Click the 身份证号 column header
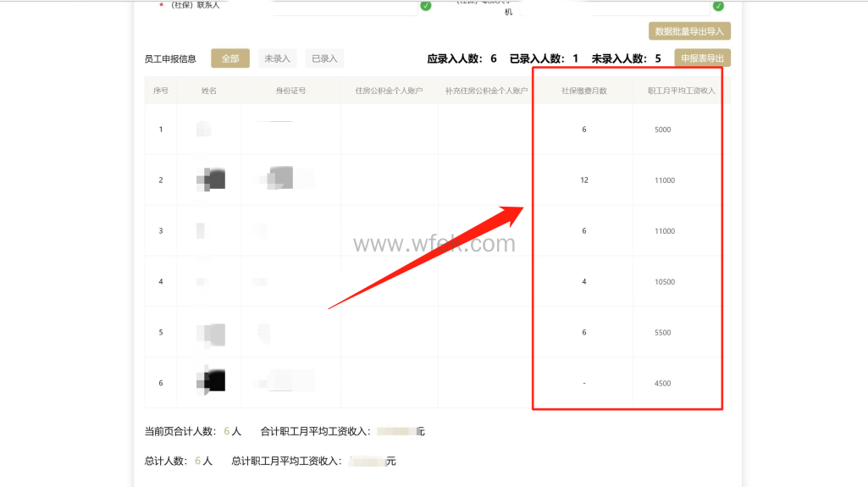Viewport: 868px width, 487px height. click(290, 91)
